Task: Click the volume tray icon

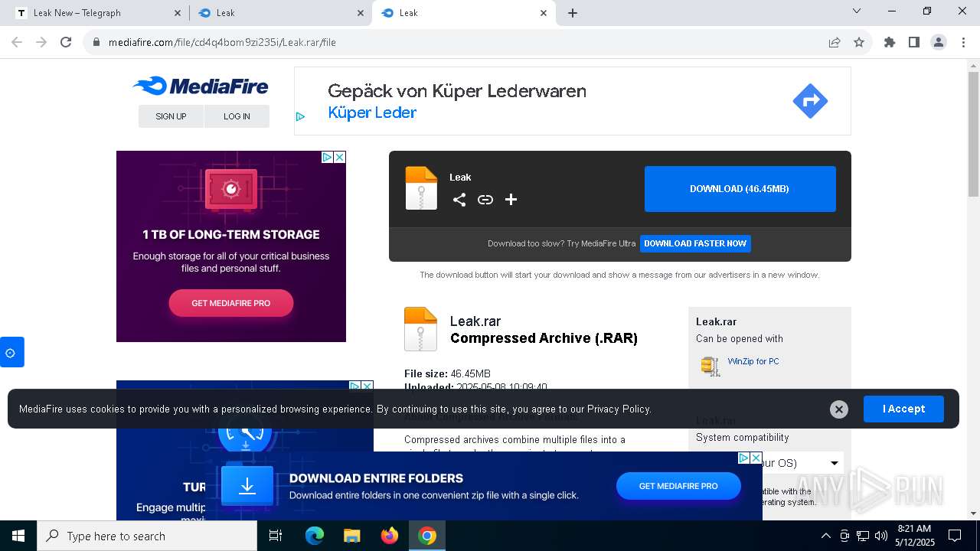Action: point(881,536)
